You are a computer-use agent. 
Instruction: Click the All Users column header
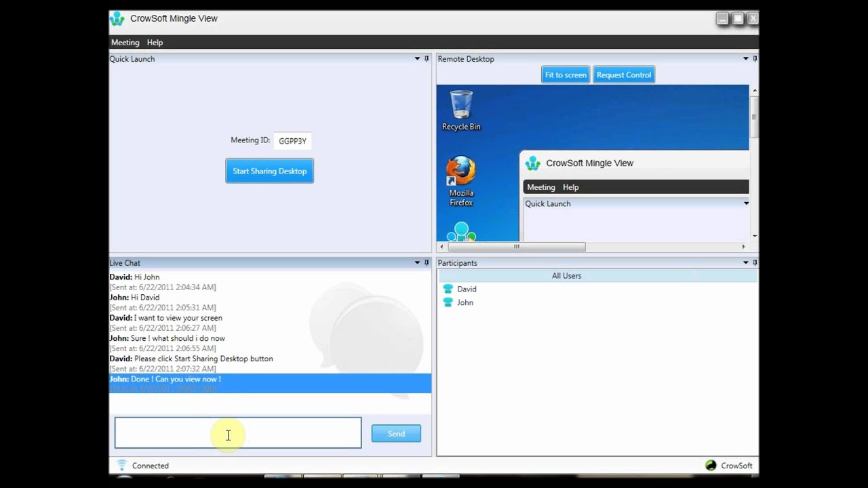566,276
